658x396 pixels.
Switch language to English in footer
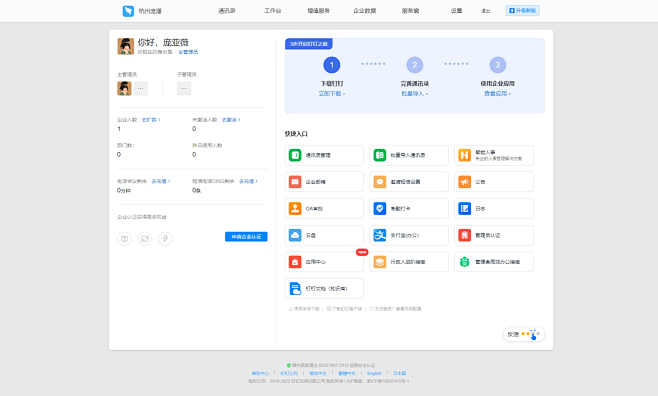pos(374,373)
